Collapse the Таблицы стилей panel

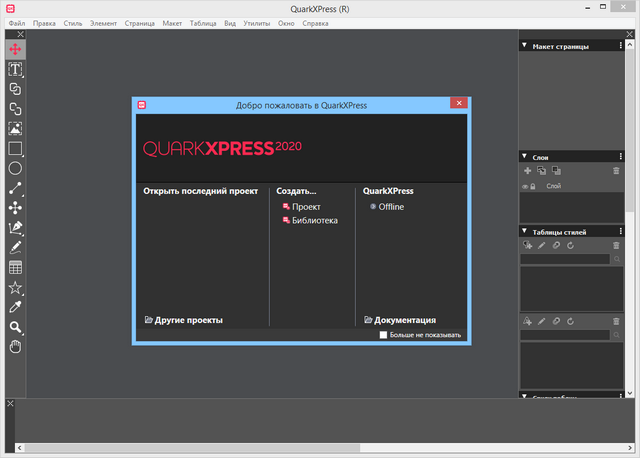[524, 232]
